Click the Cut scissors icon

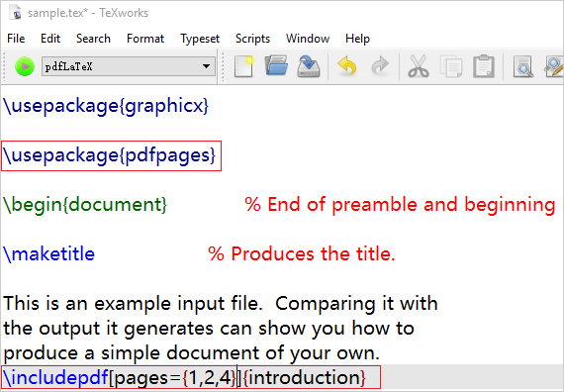419,66
